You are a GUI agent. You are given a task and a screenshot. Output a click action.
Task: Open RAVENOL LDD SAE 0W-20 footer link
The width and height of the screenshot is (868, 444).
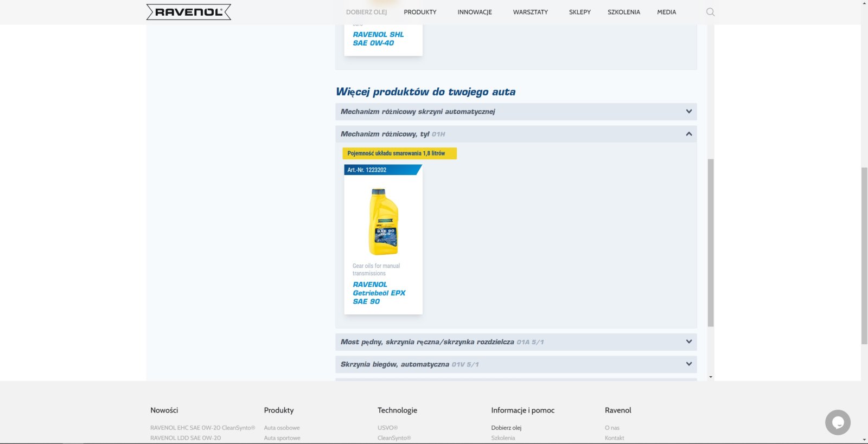(x=186, y=438)
